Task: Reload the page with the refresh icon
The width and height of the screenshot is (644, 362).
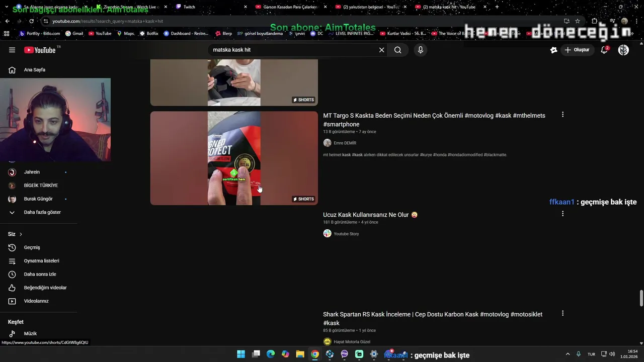Action: (31, 21)
